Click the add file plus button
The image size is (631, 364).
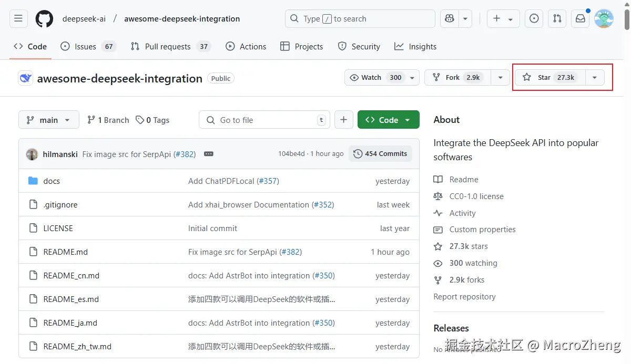coord(343,120)
